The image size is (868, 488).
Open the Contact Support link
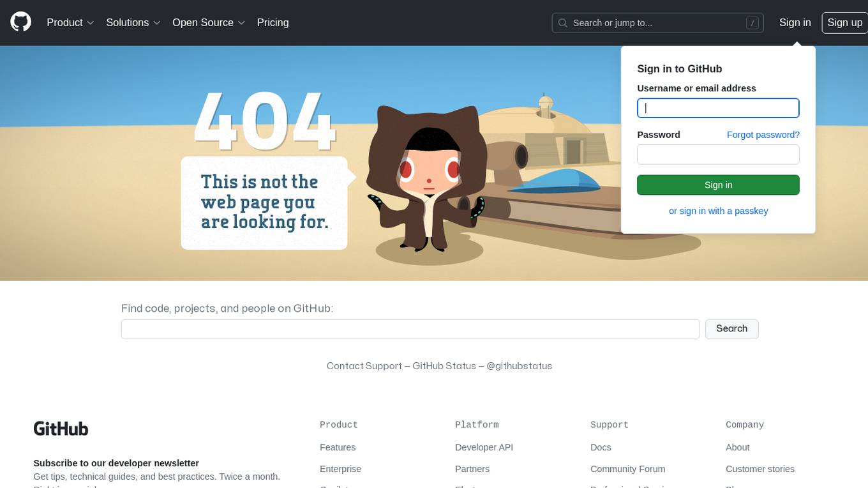pyautogui.click(x=364, y=366)
